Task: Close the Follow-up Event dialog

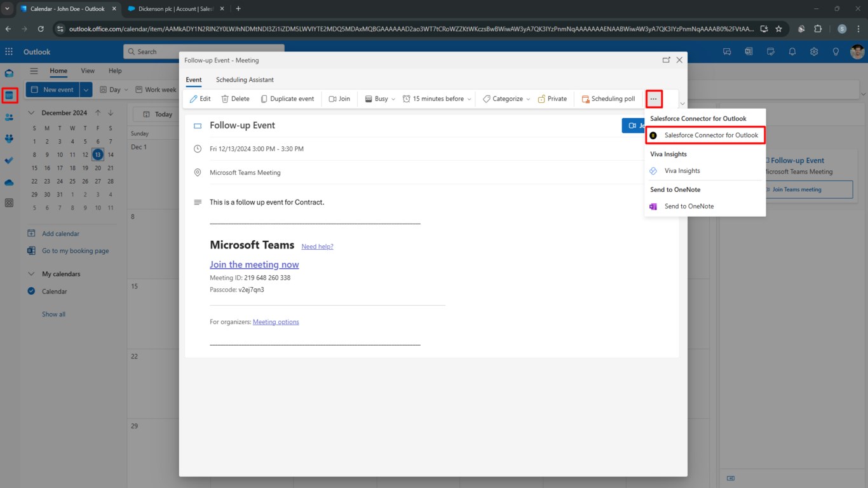Action: coord(679,60)
